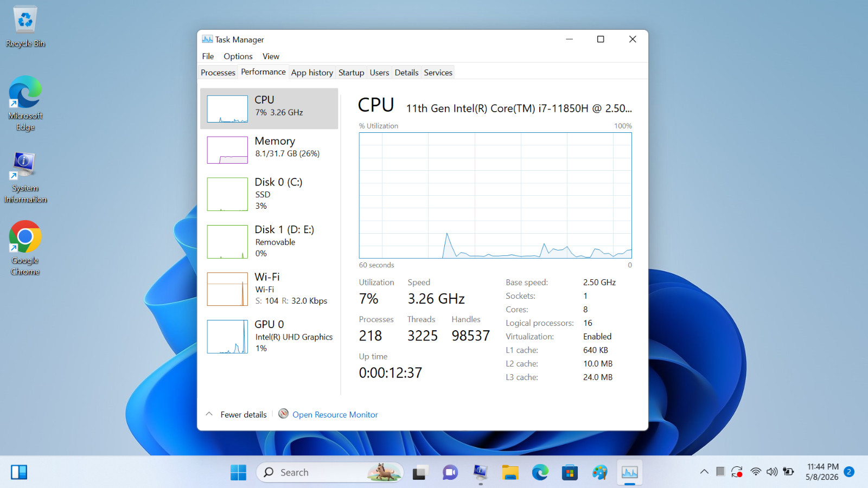
Task: Select the Wi-Fi performance item
Action: [269, 289]
